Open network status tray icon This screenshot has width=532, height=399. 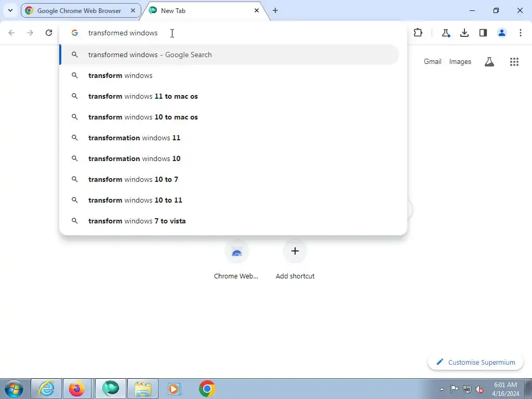point(467,389)
